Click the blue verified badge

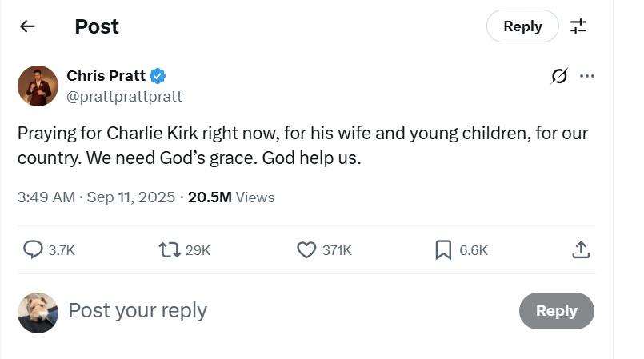point(158,76)
